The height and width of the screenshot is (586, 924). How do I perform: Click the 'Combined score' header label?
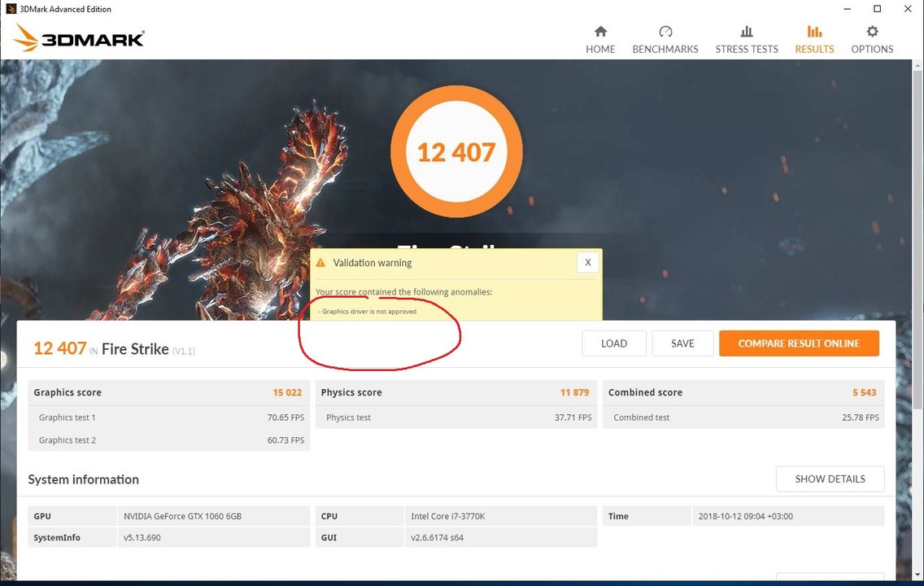[645, 392]
